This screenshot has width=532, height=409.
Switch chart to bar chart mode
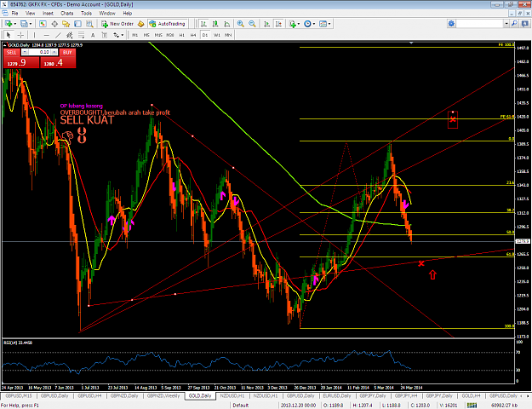coord(203,24)
